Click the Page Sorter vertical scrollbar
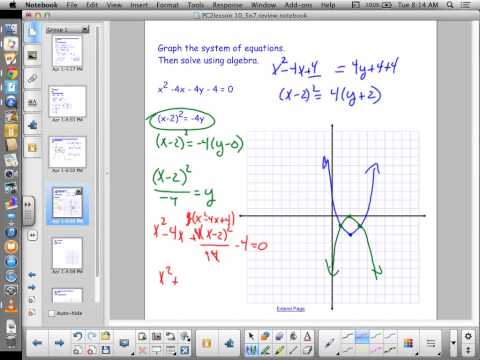Image resolution: width=480 pixels, height=360 pixels. click(x=97, y=153)
